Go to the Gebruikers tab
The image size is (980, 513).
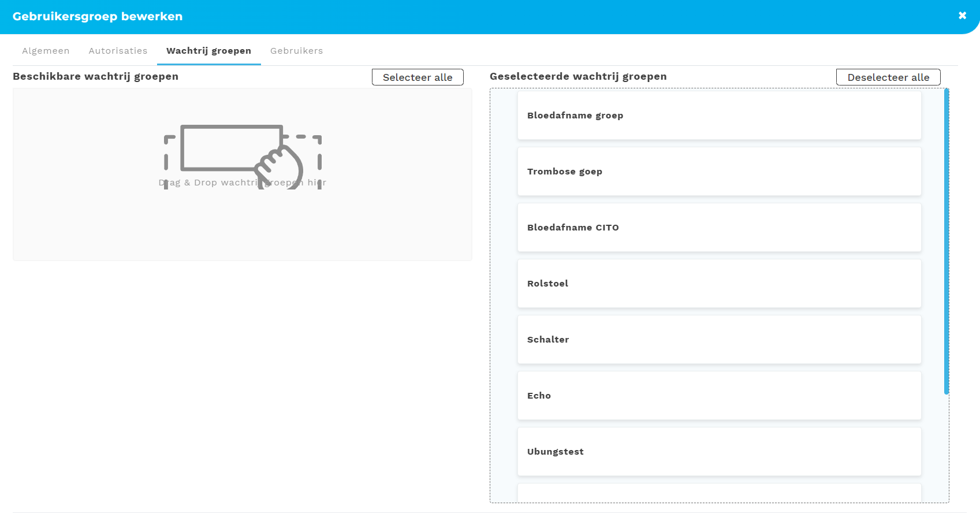click(296, 51)
